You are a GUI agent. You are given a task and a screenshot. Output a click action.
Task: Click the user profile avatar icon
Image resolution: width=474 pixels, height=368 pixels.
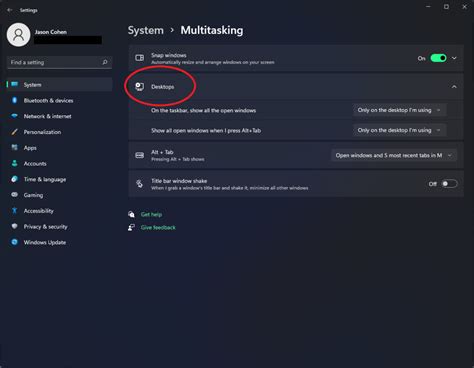[x=18, y=35]
